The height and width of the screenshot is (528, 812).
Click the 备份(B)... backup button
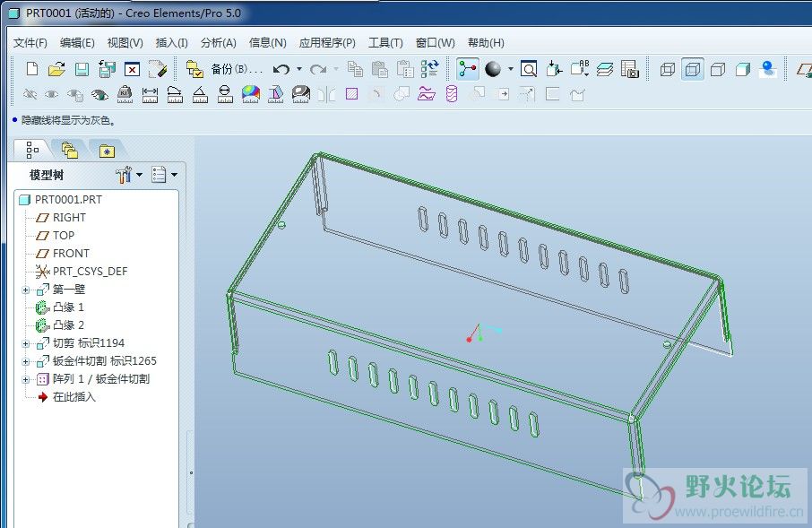click(236, 69)
